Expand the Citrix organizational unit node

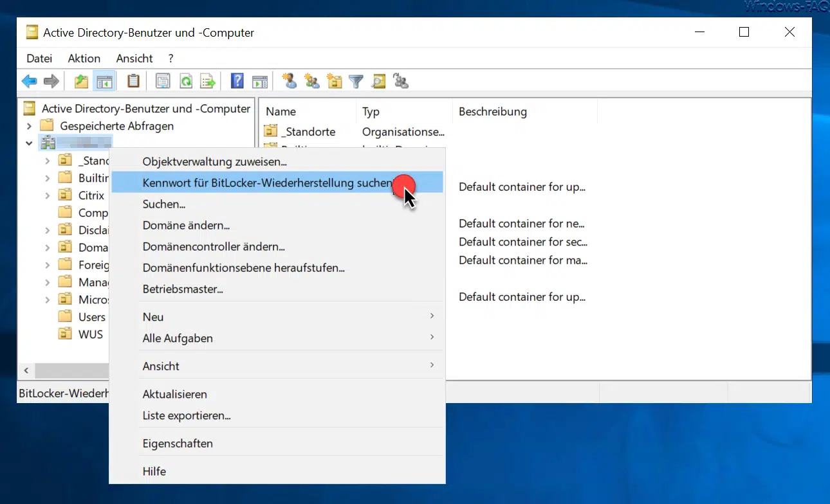coord(47,195)
